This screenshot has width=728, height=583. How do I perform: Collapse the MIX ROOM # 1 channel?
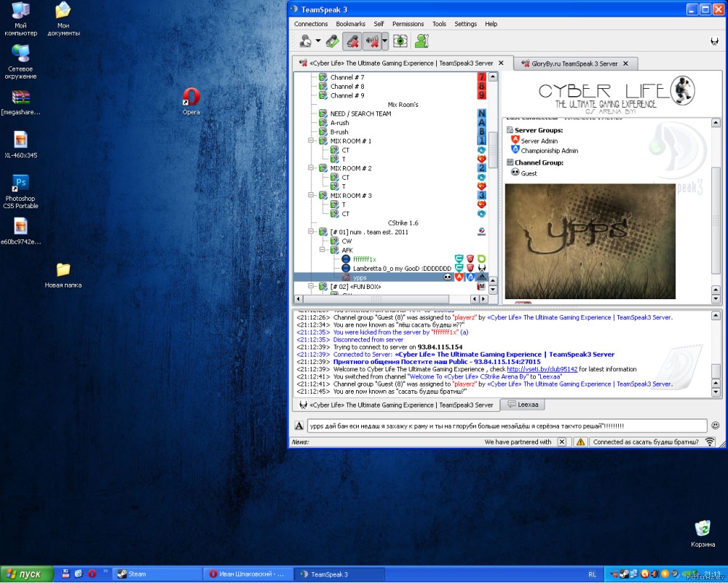click(x=311, y=140)
